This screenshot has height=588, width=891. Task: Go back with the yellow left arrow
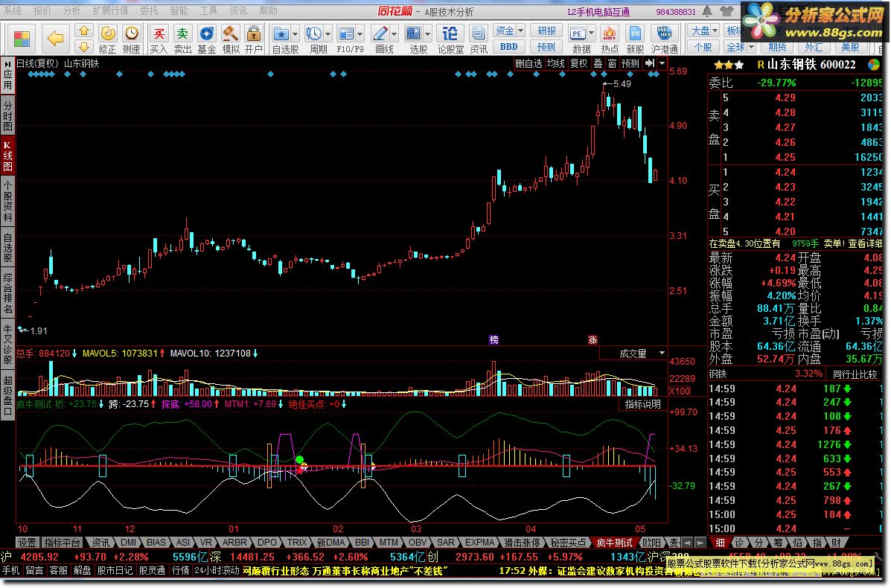[55, 39]
